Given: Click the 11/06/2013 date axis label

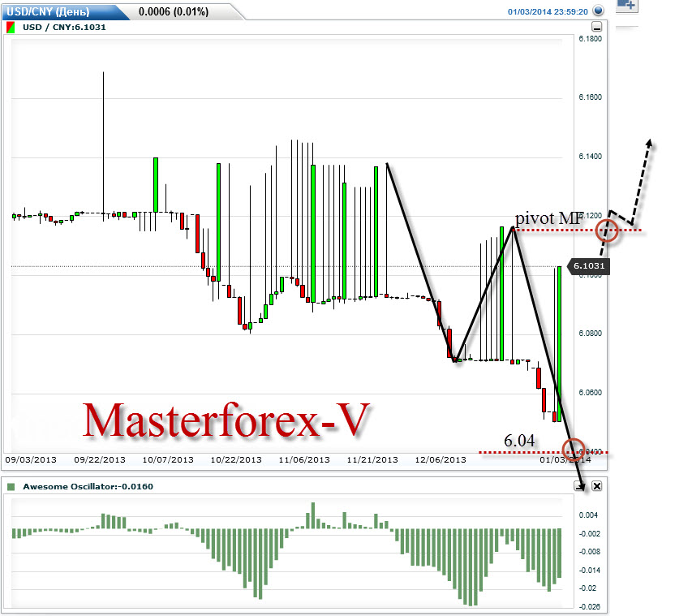Looking at the screenshot, I should (x=304, y=459).
